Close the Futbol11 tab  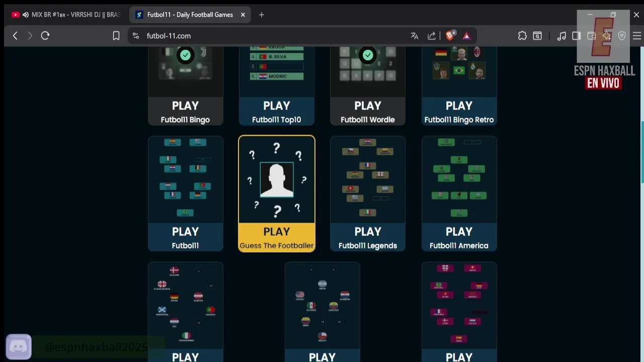point(243,15)
